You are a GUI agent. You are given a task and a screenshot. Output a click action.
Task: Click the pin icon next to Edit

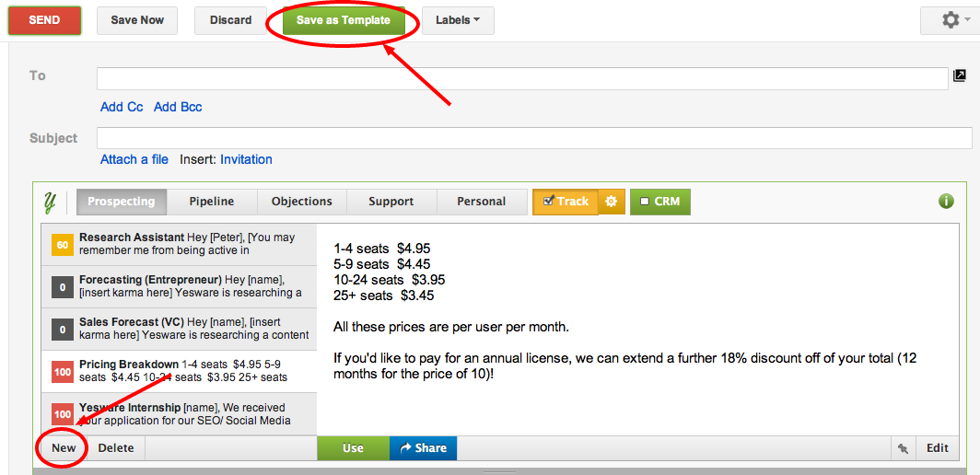(903, 448)
